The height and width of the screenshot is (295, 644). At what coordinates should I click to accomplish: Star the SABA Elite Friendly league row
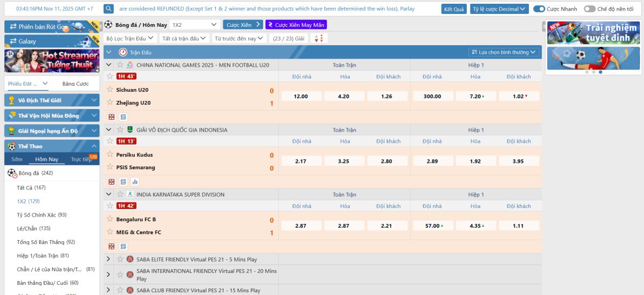[120, 260]
